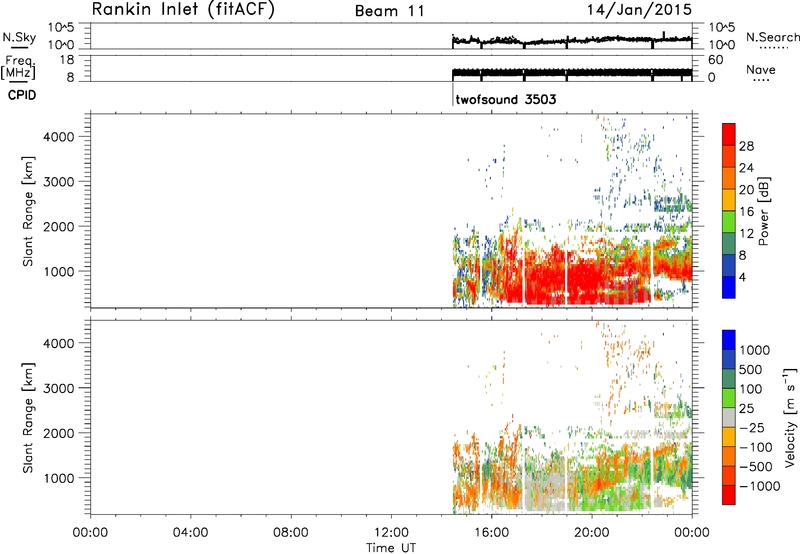Click the '08:00' time axis tick label
The image size is (800, 554).
(x=291, y=533)
